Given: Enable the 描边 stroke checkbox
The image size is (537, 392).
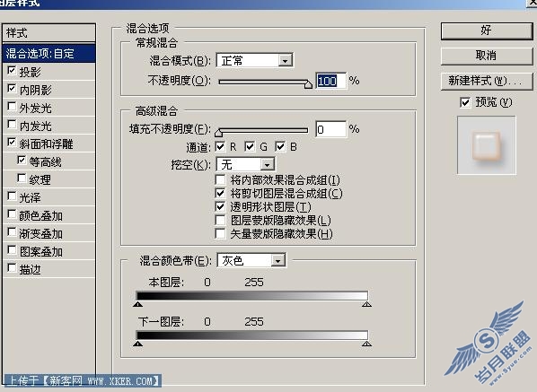Looking at the screenshot, I should pos(12,268).
